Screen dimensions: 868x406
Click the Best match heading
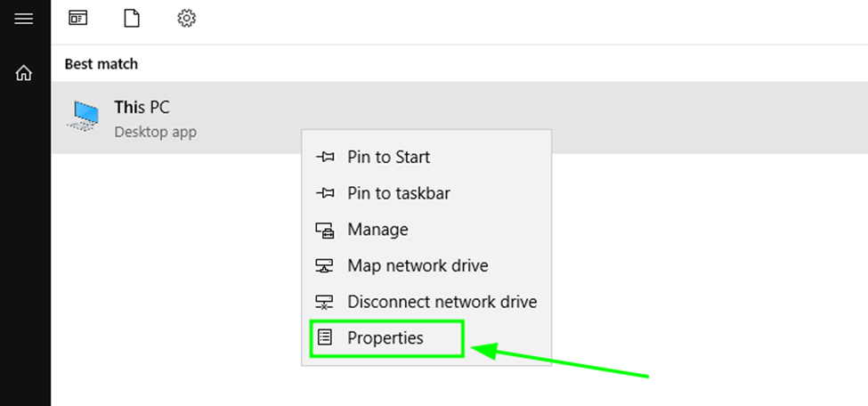coord(101,64)
